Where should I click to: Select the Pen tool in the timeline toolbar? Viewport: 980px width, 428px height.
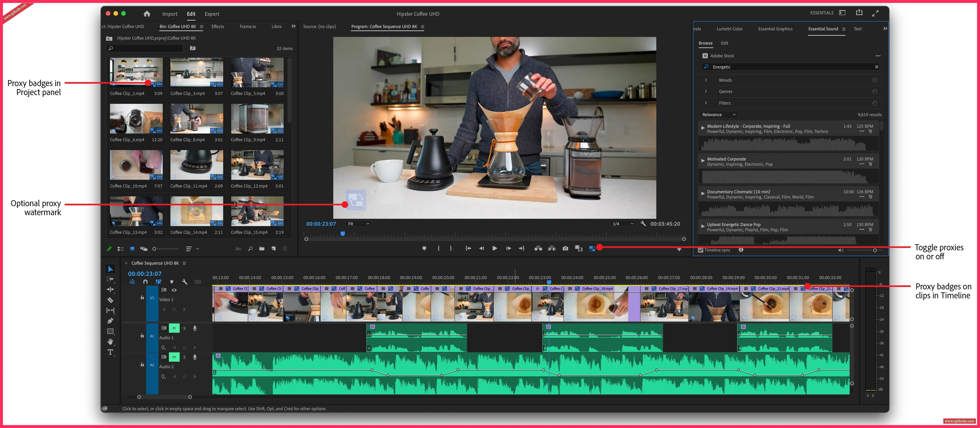110,321
